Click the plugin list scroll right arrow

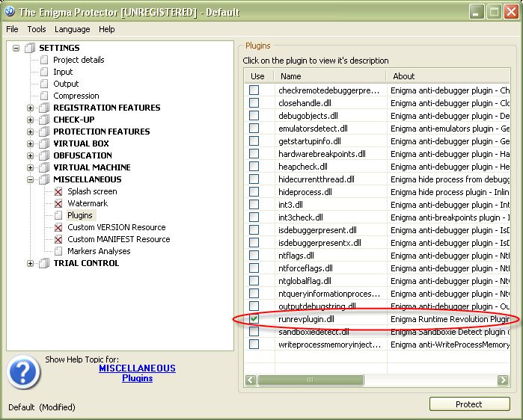point(503,380)
